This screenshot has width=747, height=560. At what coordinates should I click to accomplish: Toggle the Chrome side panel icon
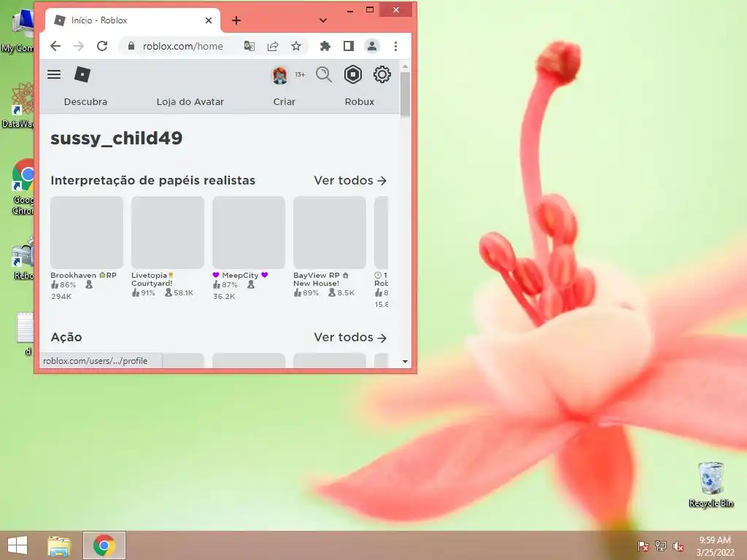pyautogui.click(x=349, y=46)
